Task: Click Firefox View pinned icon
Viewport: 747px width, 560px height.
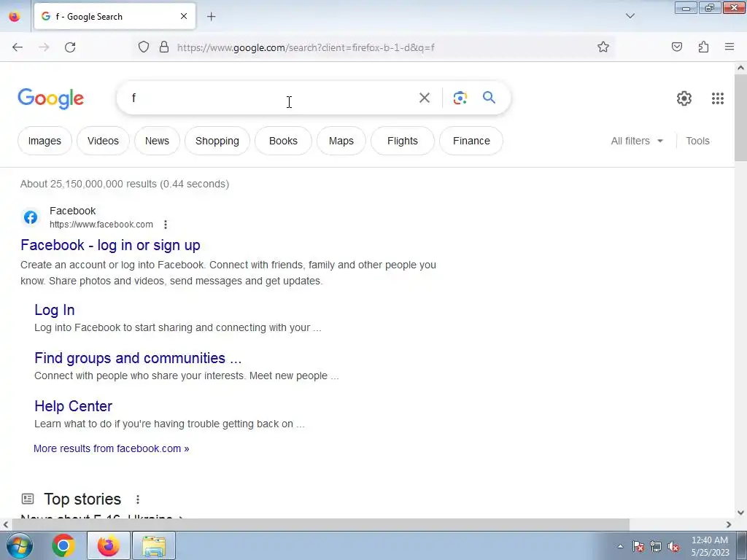Action: pyautogui.click(x=15, y=17)
